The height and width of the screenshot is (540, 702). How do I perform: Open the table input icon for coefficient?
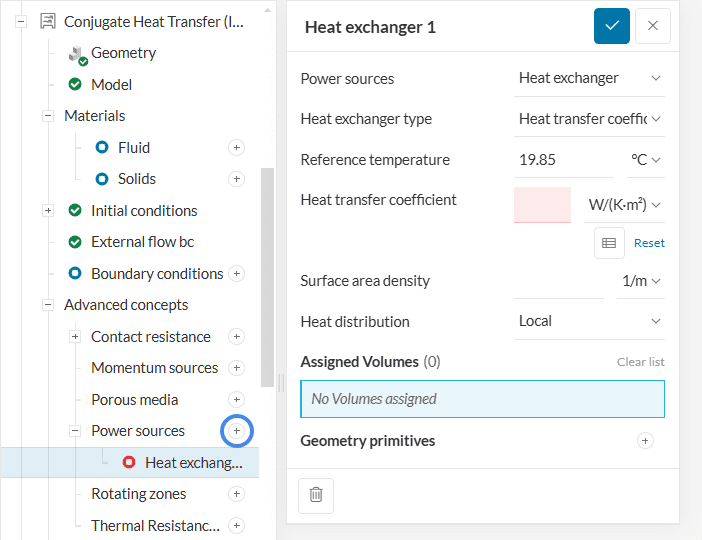click(x=609, y=243)
